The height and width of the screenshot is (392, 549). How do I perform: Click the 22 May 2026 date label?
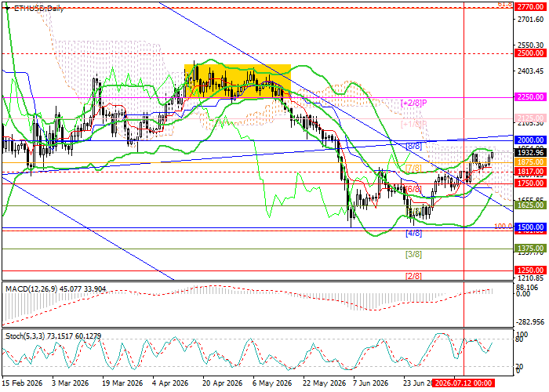pos(322,383)
